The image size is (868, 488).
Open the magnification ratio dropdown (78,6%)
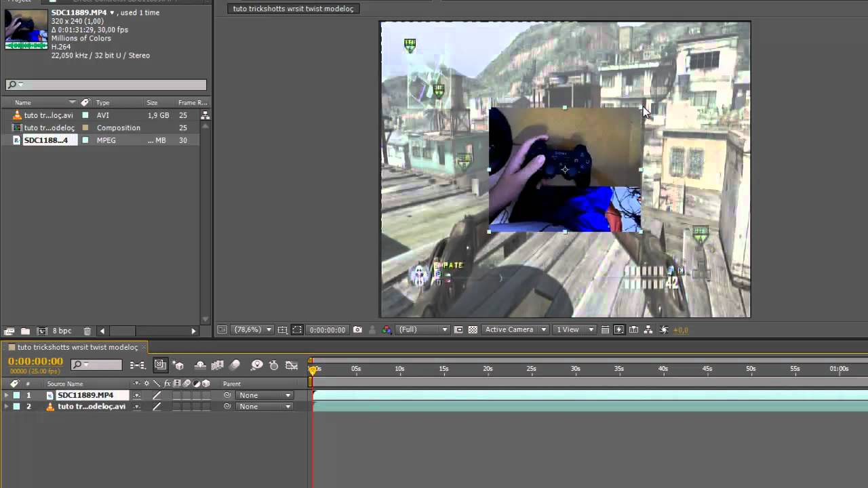[x=253, y=329]
